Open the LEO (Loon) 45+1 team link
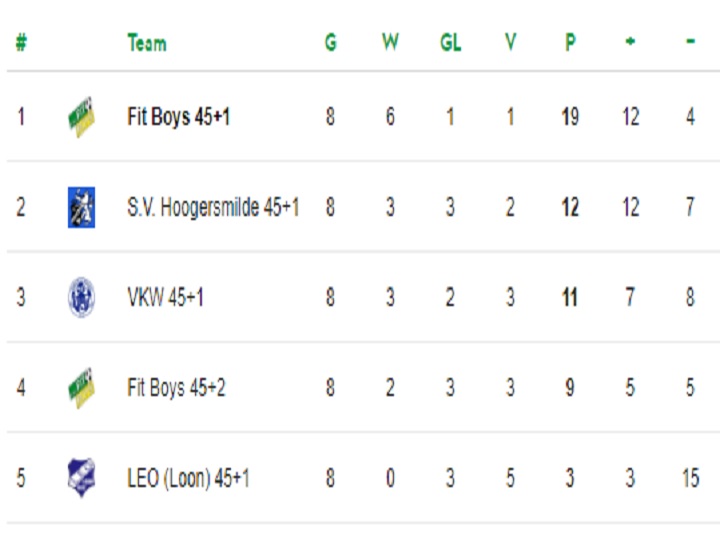The image size is (720, 540). (x=188, y=478)
